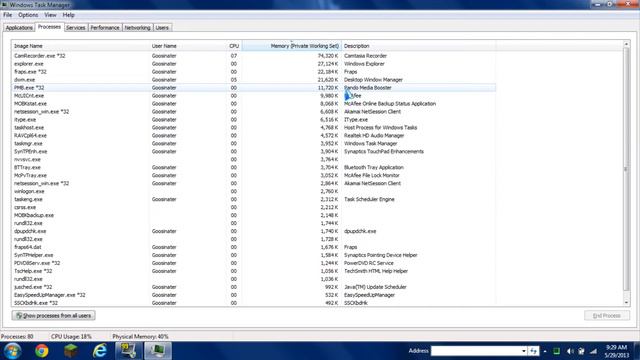
Task: Select the nvvsvc.exe process
Action: coord(254,159)
